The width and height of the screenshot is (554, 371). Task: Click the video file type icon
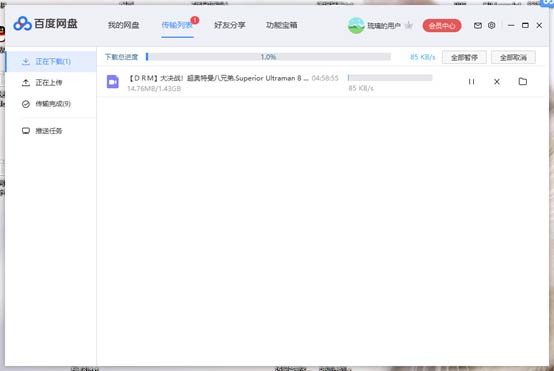click(x=113, y=82)
